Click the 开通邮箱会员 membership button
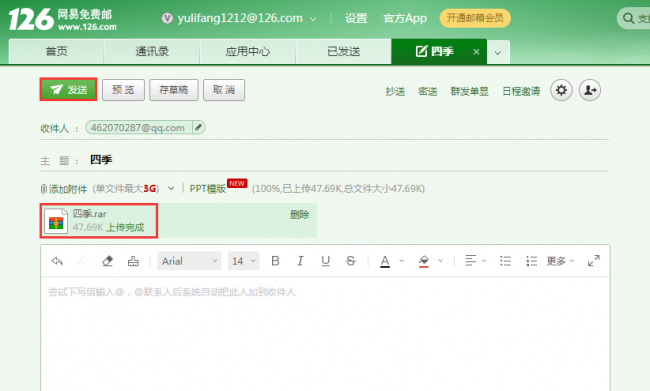 pos(475,18)
